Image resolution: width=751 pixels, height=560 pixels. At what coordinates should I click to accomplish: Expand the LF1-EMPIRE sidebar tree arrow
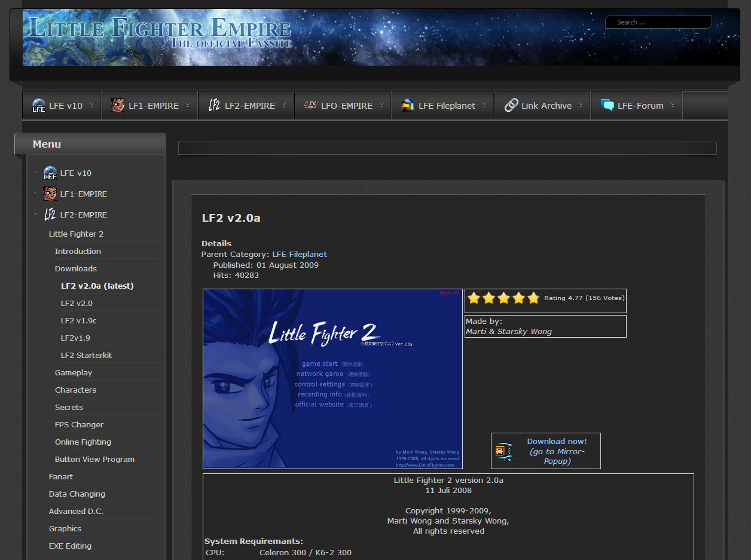(36, 194)
